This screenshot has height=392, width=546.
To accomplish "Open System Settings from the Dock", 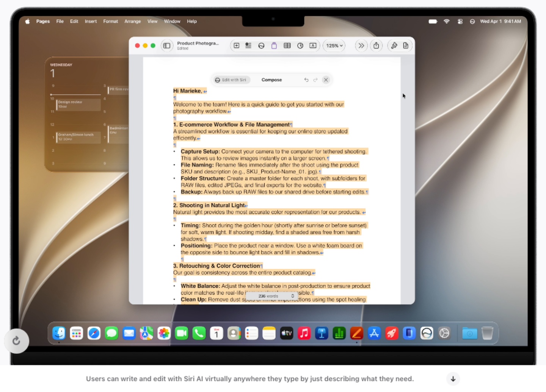I will [x=444, y=333].
